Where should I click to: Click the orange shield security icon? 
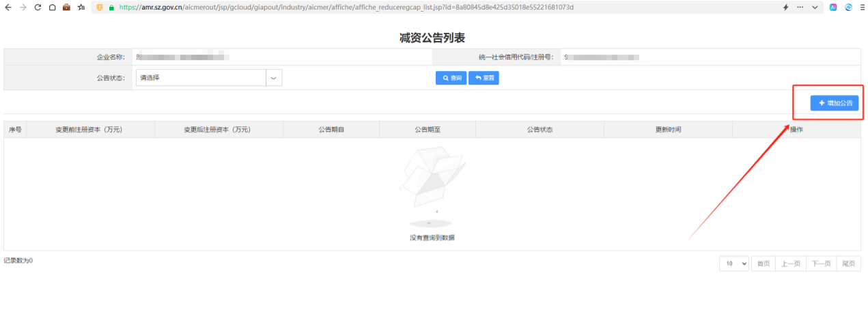pos(100,7)
